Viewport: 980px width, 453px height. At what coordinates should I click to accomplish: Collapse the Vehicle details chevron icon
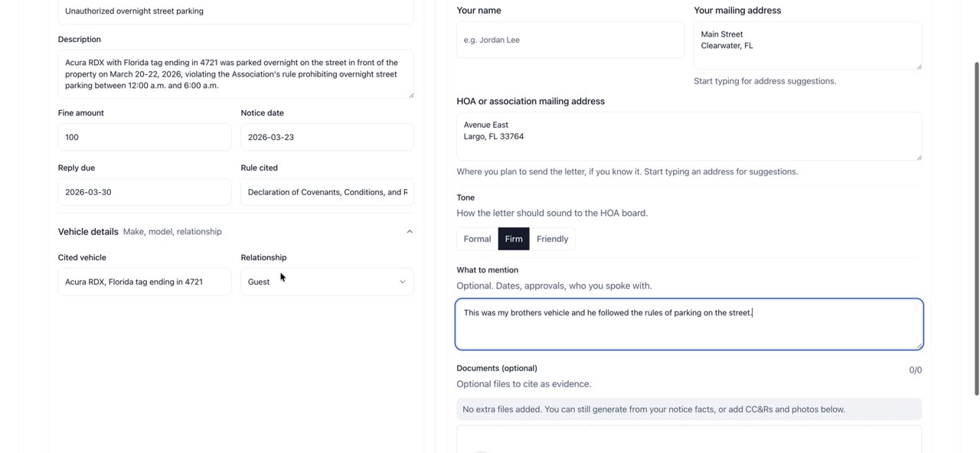410,232
